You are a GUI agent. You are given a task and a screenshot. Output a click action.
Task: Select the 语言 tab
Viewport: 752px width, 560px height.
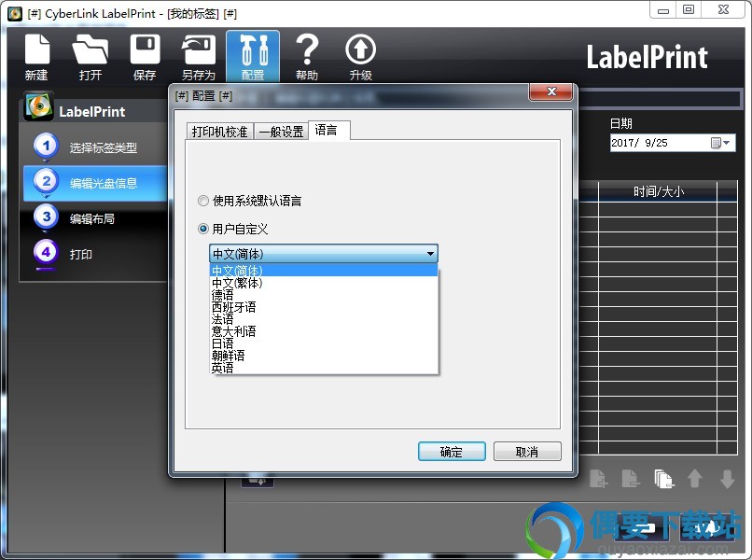[329, 130]
